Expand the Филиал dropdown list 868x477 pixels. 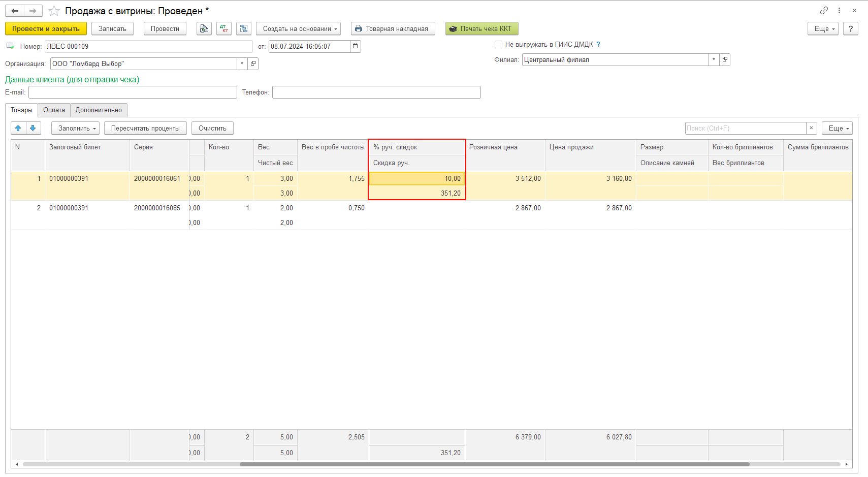714,59
